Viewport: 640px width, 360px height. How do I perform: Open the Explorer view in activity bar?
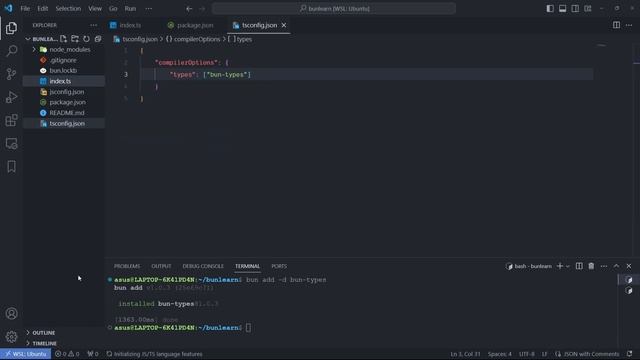[x=11, y=28]
